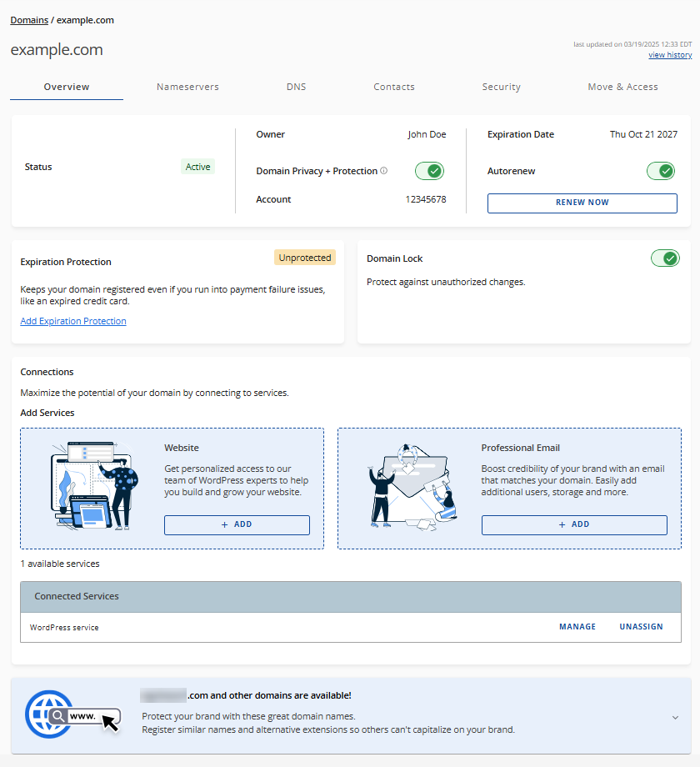Navigate back via Domains breadcrumb

(28, 19)
